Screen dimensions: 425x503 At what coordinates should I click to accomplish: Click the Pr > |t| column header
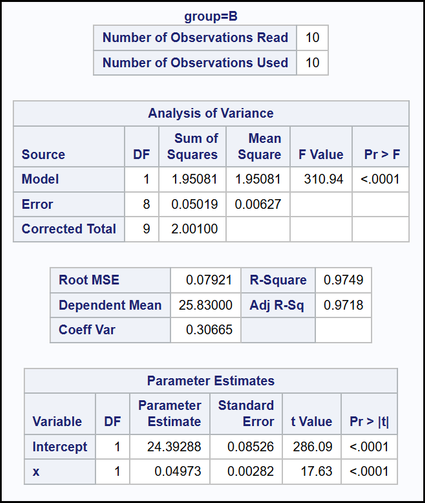tap(369, 422)
